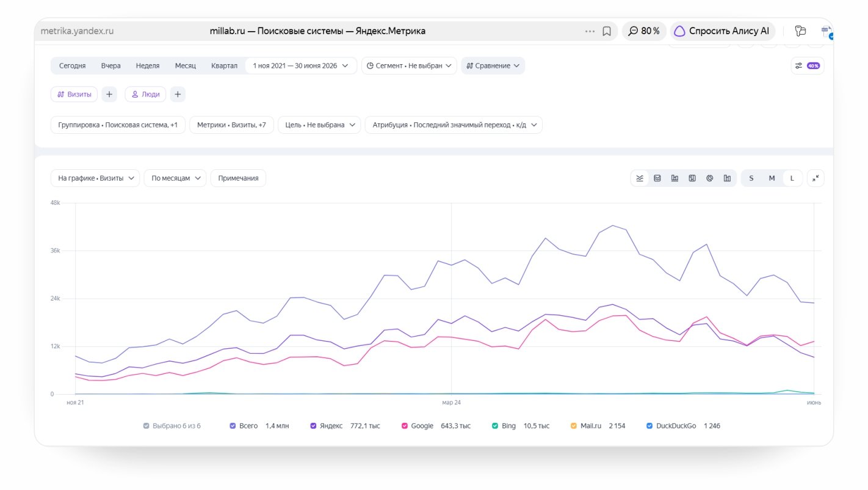The image size is (868, 490).
Task: Open the Сегмент • Не выбран dropdown
Action: (x=409, y=65)
